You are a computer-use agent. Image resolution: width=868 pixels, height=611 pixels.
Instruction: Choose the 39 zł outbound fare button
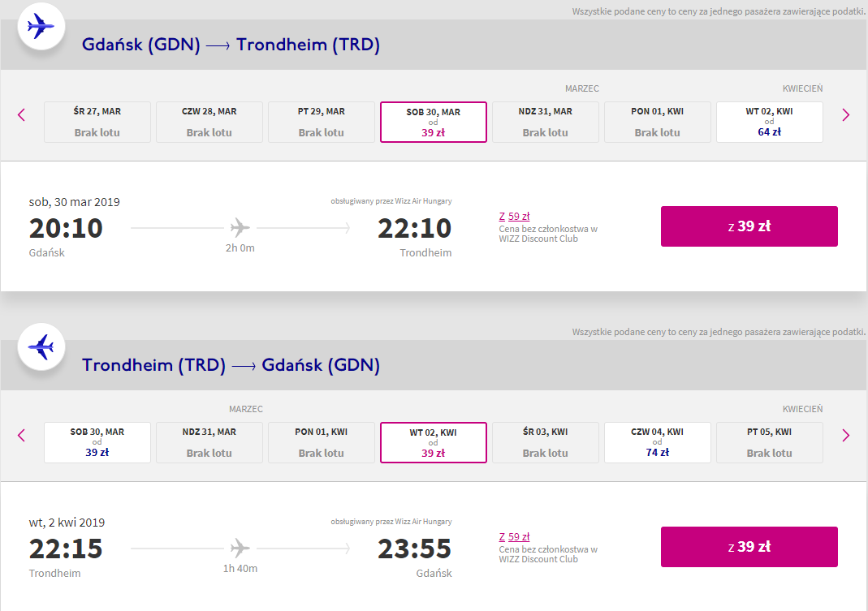749,226
